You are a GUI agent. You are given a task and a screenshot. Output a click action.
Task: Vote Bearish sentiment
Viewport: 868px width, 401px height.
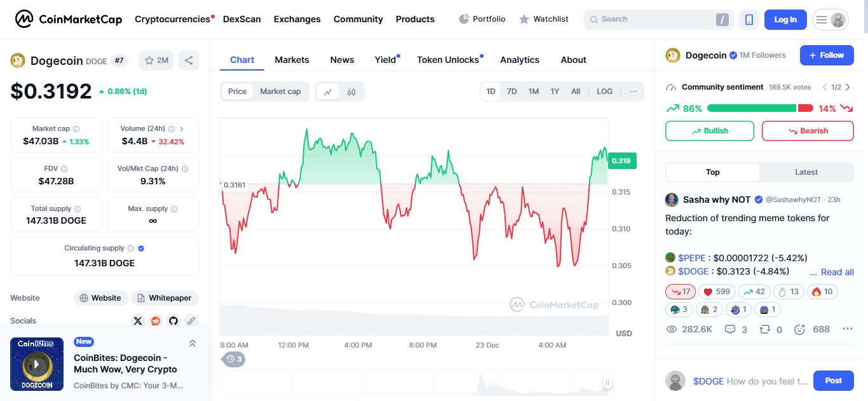click(x=808, y=131)
